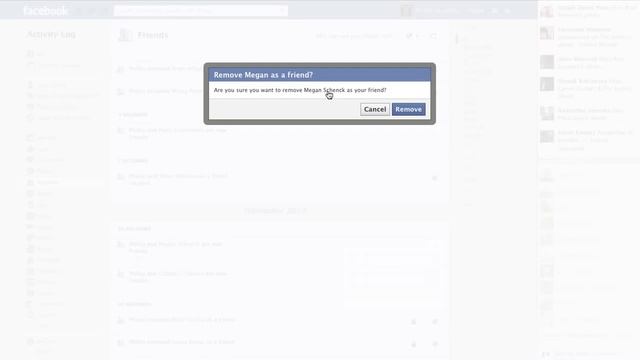Focus the Facebook search box in the top bar
Image resolution: width=640 pixels, height=360 pixels.
200,11
